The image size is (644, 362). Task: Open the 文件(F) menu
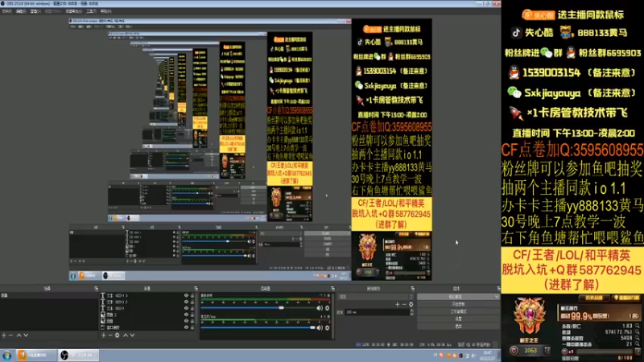point(6,11)
